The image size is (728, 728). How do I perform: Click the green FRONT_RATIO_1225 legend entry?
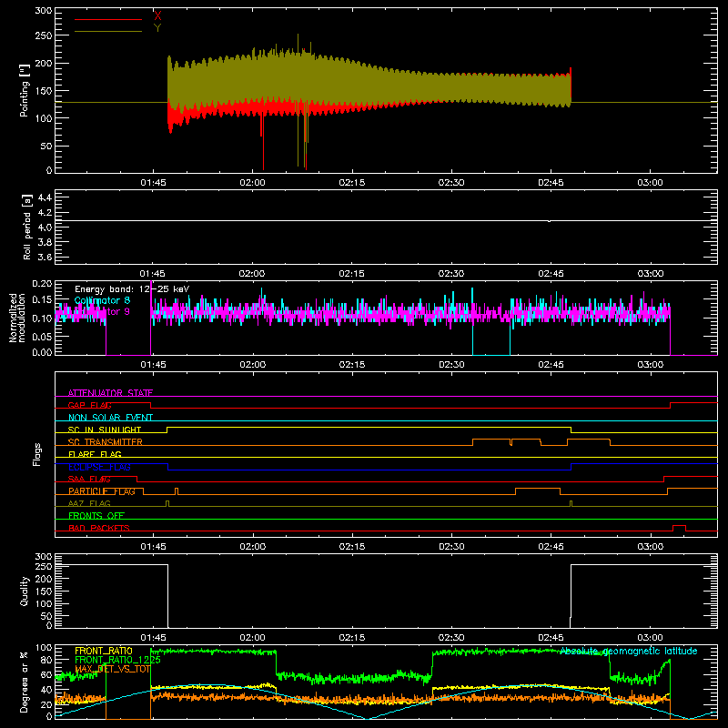click(117, 660)
